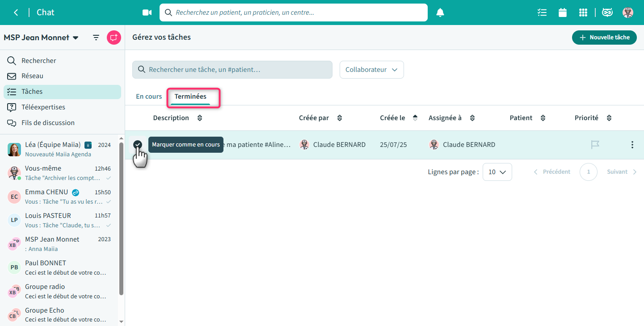Image resolution: width=644 pixels, height=326 pixels.
Task: Click the filter icon beside MSP Jean Monnet
Action: (x=96, y=38)
